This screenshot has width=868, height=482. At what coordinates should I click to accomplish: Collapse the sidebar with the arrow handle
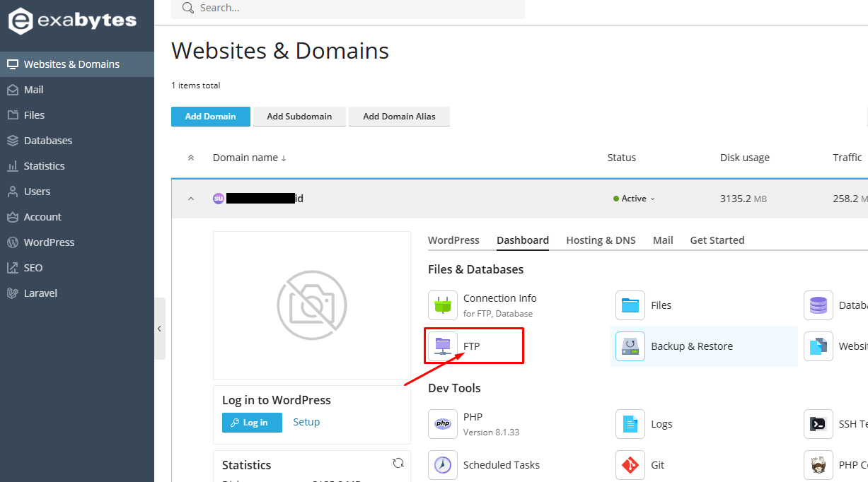pos(160,329)
